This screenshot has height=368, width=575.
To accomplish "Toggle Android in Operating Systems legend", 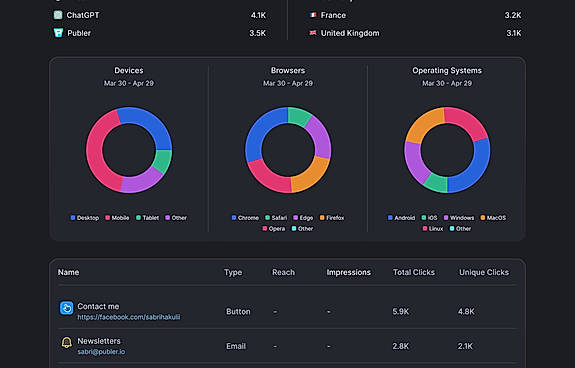I will (x=402, y=218).
